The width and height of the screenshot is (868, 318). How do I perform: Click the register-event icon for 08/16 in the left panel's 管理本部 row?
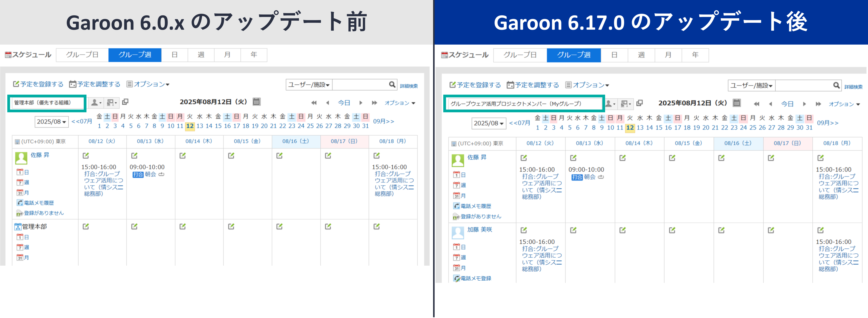(279, 226)
